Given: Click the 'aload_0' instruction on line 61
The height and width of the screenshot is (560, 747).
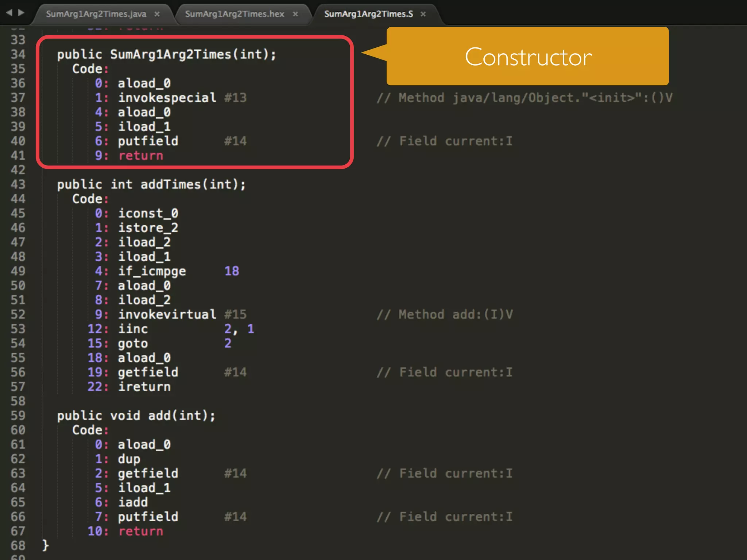Looking at the screenshot, I should [144, 445].
